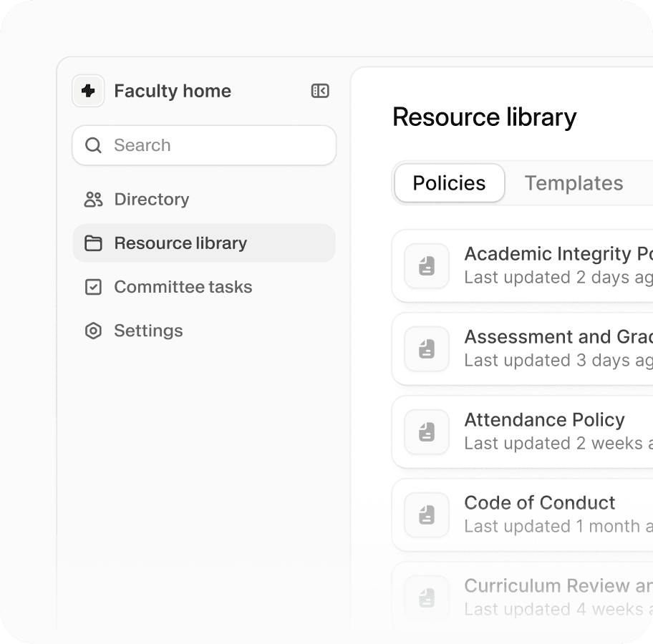653x644 pixels.
Task: Go to Directory in sidebar
Action: tap(152, 200)
